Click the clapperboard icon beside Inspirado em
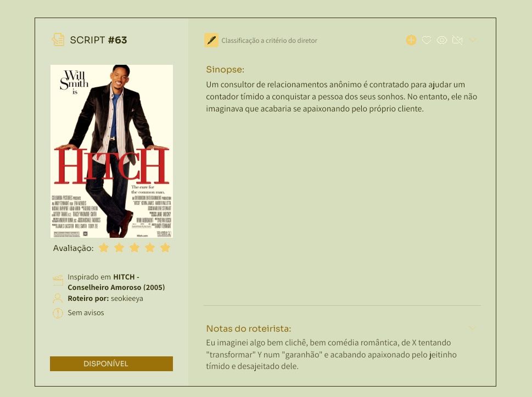 tap(58, 280)
